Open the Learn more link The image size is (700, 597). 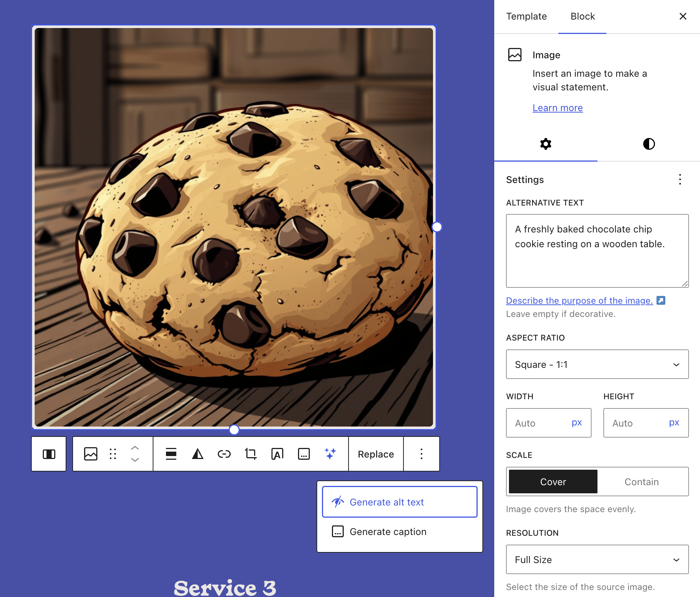557,108
